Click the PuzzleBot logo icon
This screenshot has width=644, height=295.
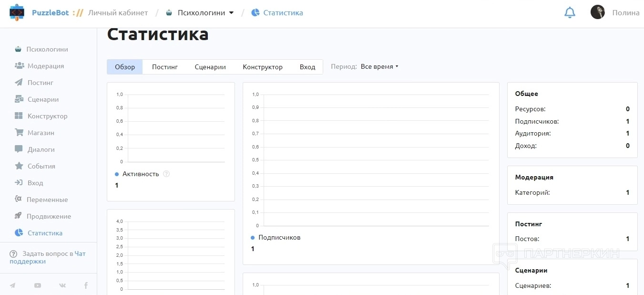point(17,12)
